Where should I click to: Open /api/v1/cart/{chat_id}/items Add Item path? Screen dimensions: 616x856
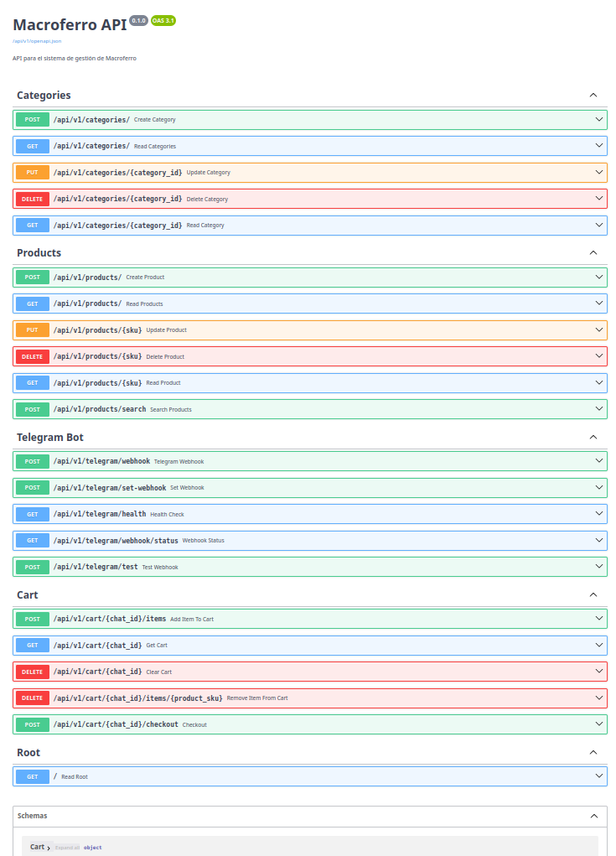(110, 619)
